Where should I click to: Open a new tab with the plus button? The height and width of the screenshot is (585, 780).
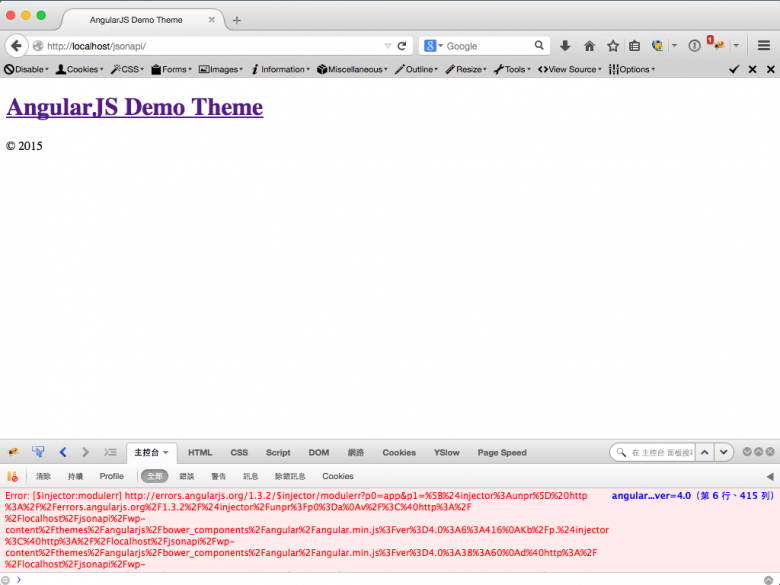point(237,20)
